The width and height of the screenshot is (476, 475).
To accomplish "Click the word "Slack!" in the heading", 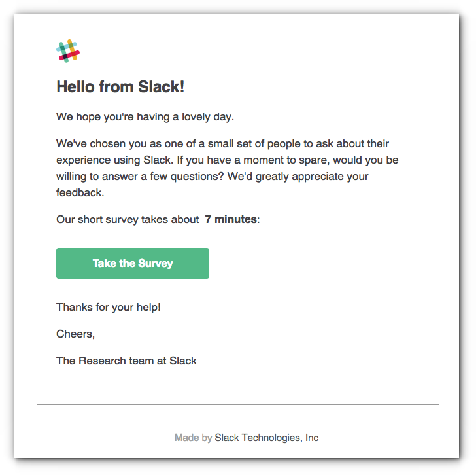I will point(161,87).
